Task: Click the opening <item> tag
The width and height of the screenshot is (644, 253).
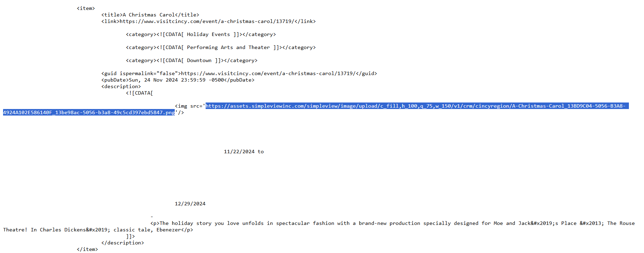Action: [86, 8]
